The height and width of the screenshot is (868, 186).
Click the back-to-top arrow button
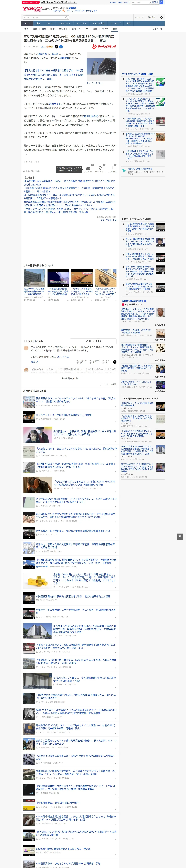[x=180, y=536]
